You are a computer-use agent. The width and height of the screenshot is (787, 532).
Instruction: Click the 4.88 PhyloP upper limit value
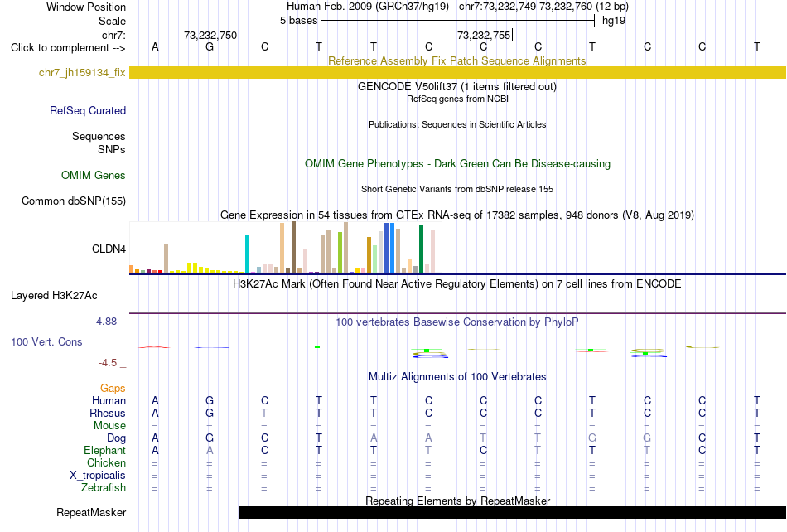106,322
